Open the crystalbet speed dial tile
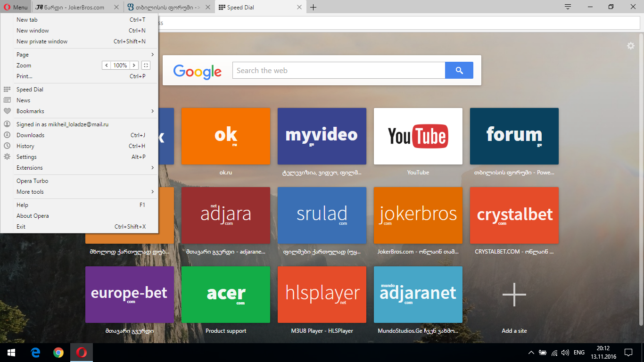The image size is (644, 362). 514,215
